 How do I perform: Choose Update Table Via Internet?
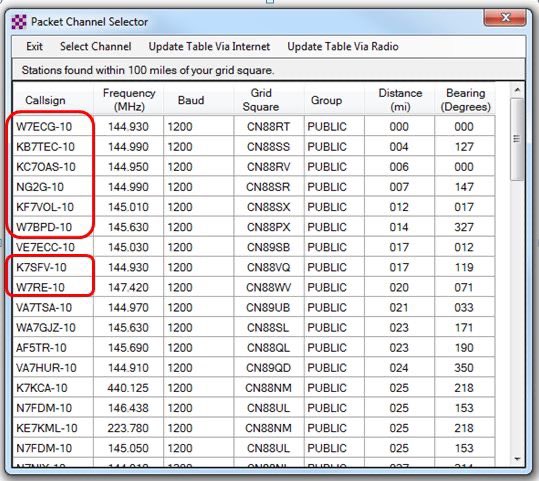click(x=209, y=46)
